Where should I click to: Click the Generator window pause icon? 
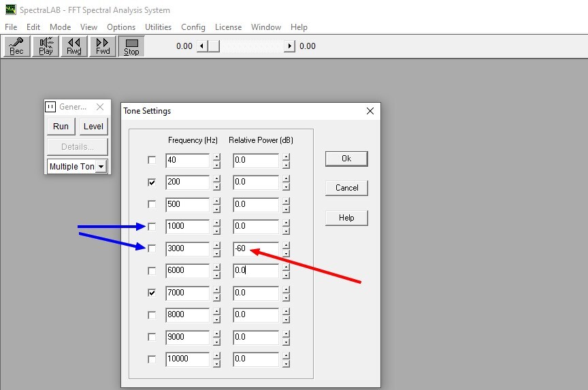50,107
